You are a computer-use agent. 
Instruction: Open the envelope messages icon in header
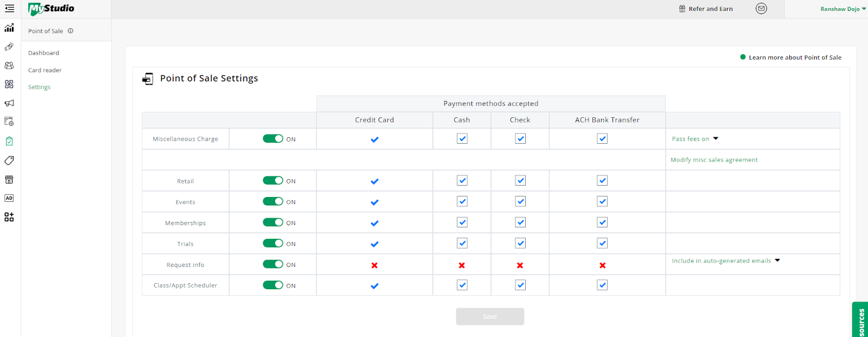click(761, 9)
